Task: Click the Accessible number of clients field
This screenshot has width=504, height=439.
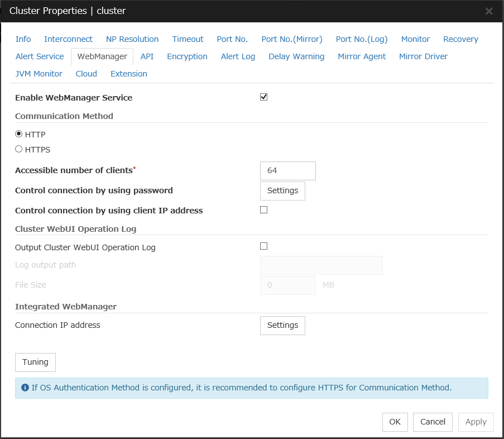Action: tap(287, 171)
